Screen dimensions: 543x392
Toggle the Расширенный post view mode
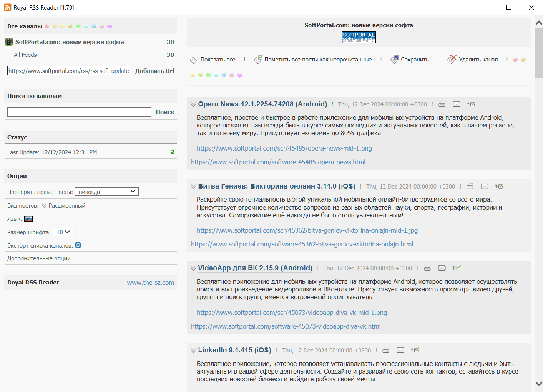[x=63, y=206]
